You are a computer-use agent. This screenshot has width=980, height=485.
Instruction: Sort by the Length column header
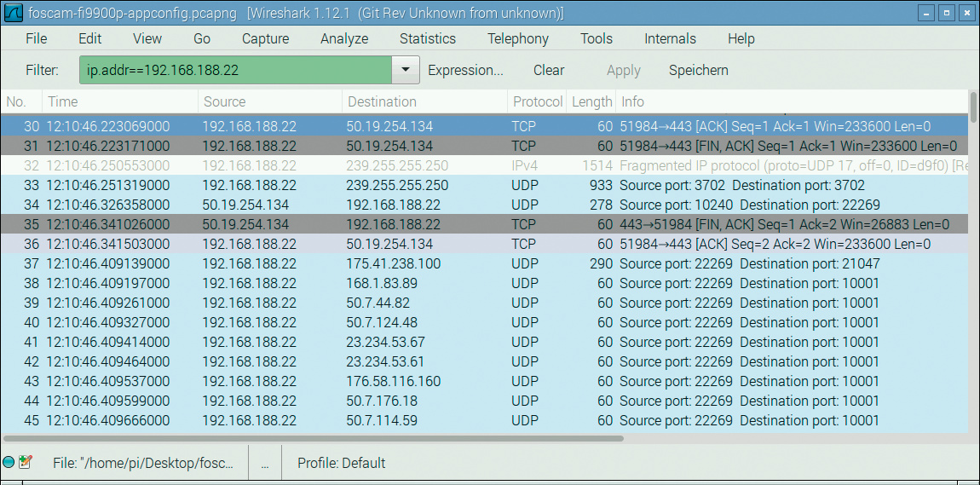[x=591, y=101]
